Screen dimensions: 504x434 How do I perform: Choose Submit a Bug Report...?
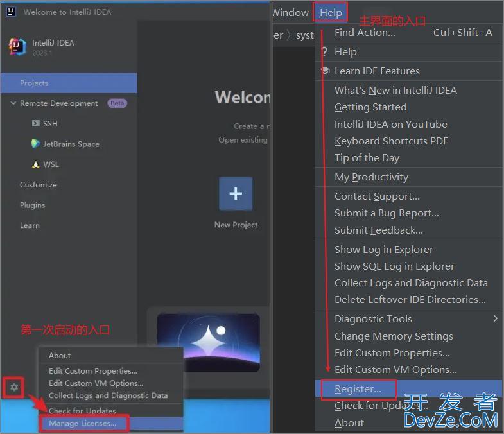(x=408, y=213)
